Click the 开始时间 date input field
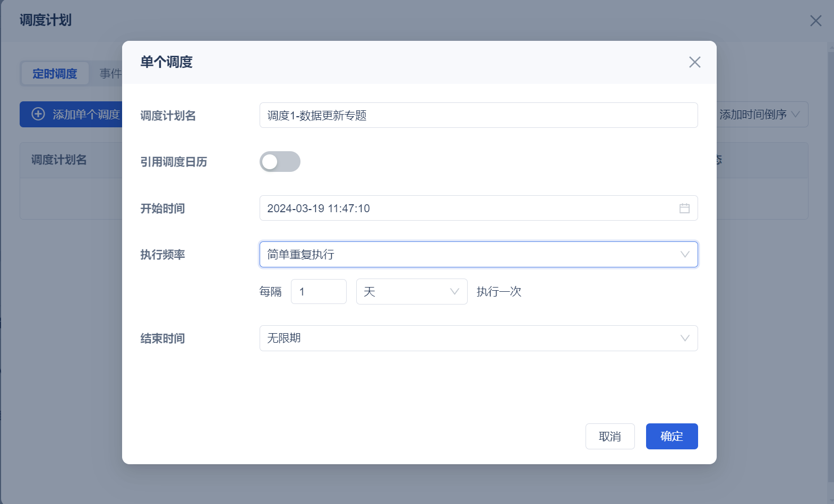Image resolution: width=834 pixels, height=504 pixels. [x=467, y=208]
